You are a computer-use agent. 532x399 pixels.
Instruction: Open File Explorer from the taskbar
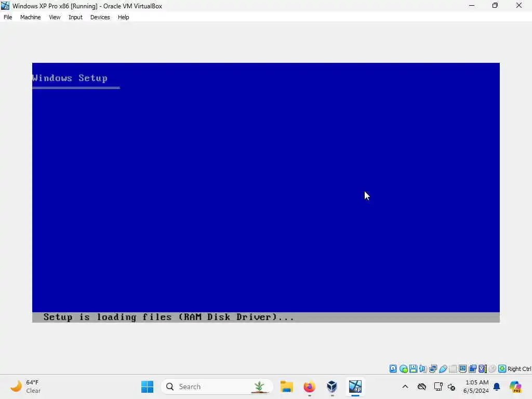[287, 387]
